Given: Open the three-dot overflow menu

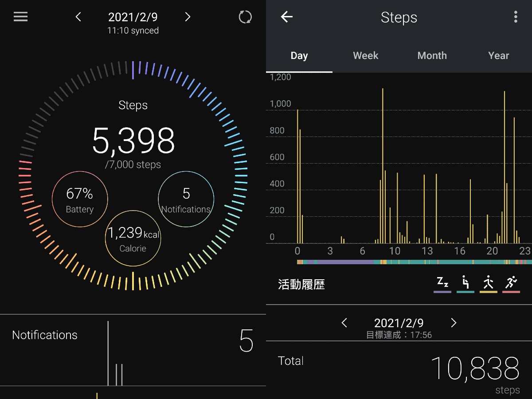Looking at the screenshot, I should pos(515,17).
